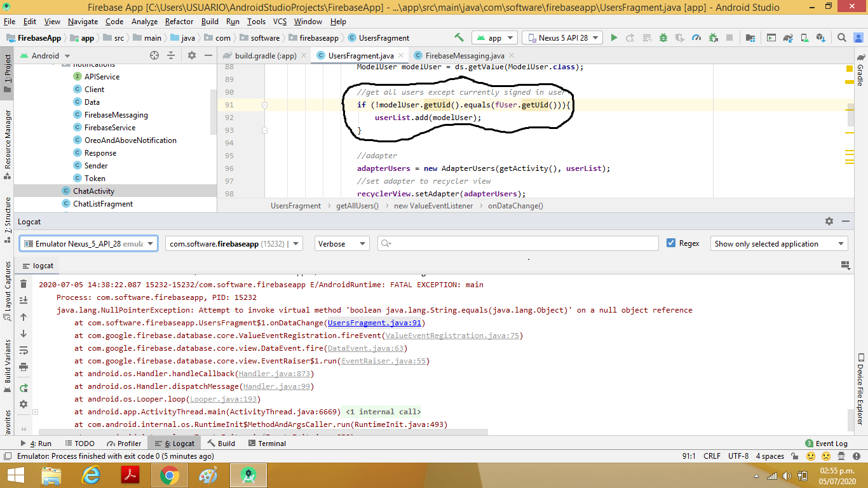Image resolution: width=868 pixels, height=488 pixels.
Task: Change the 'Show only selected application' filter
Action: [778, 243]
